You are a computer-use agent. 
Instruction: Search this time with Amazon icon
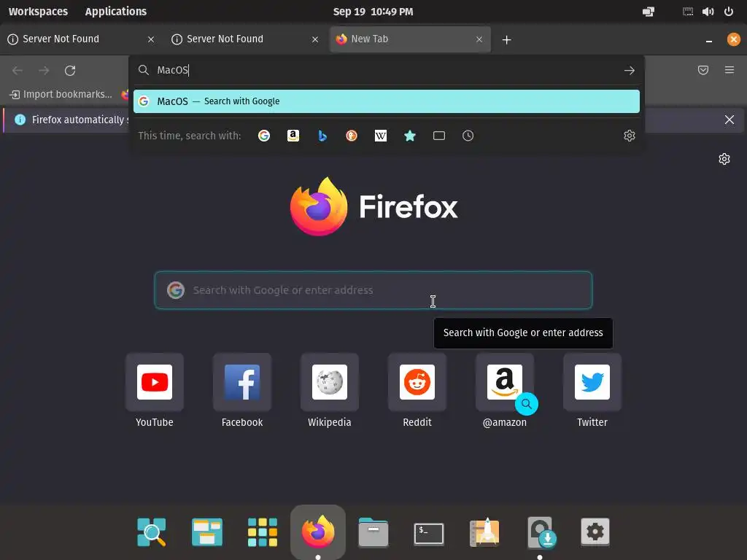293,136
